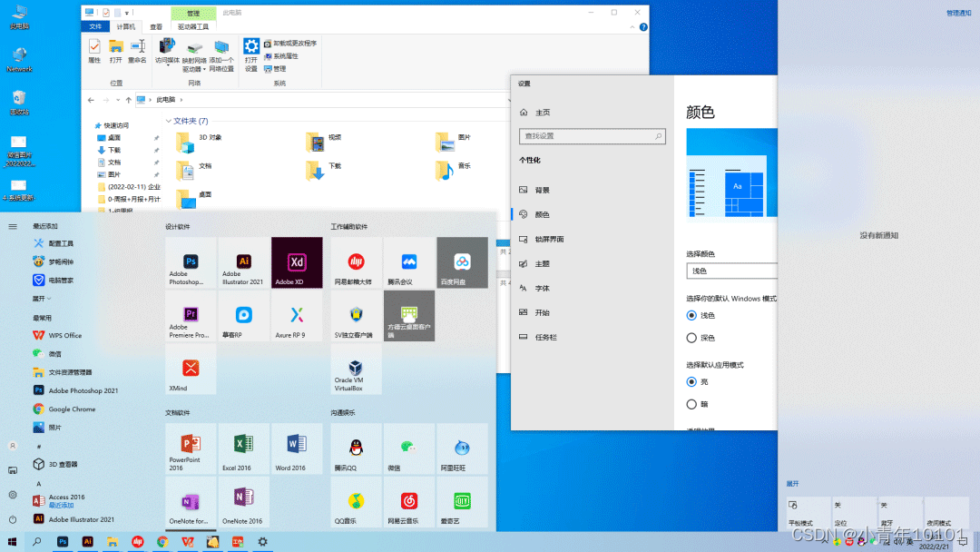Image resolution: width=980 pixels, height=552 pixels.
Task: Select 暗 default app mode radio
Action: pyautogui.click(x=691, y=404)
